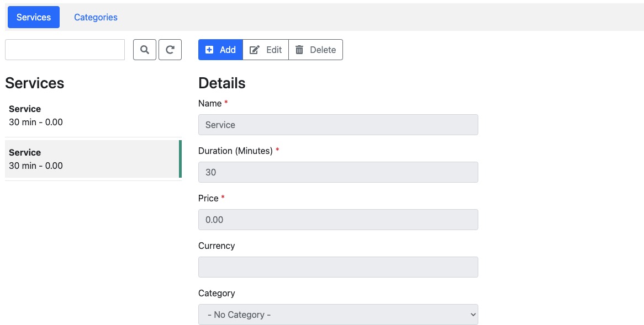The image size is (644, 325).
Task: Click the plus icon on the Add button
Action: coord(210,50)
